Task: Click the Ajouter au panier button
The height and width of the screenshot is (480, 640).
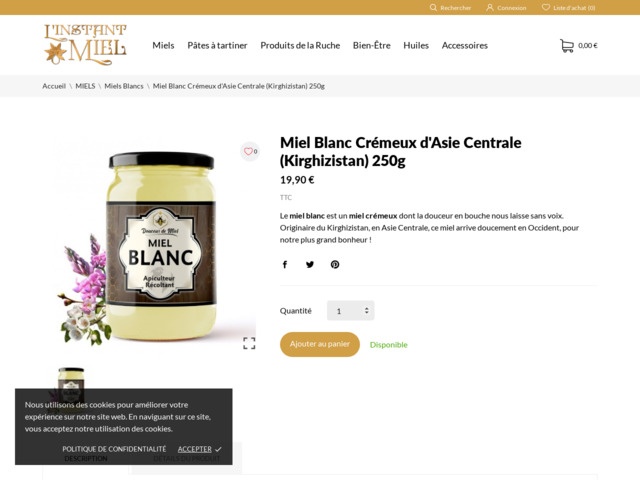Action: [320, 344]
